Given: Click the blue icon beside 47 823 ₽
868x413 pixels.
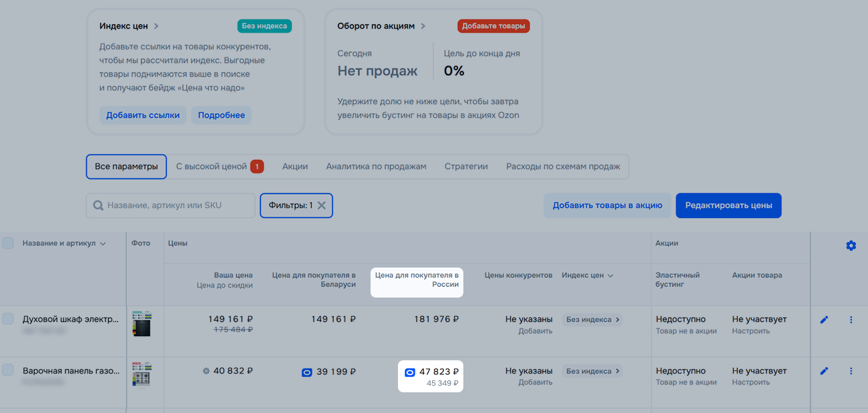Looking at the screenshot, I should click(x=410, y=372).
